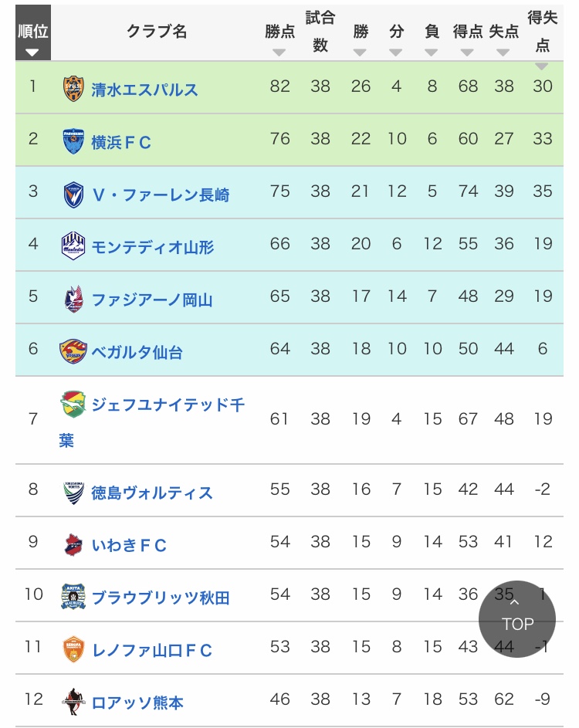Click the Tokushima Vortis club crest icon

tap(73, 493)
